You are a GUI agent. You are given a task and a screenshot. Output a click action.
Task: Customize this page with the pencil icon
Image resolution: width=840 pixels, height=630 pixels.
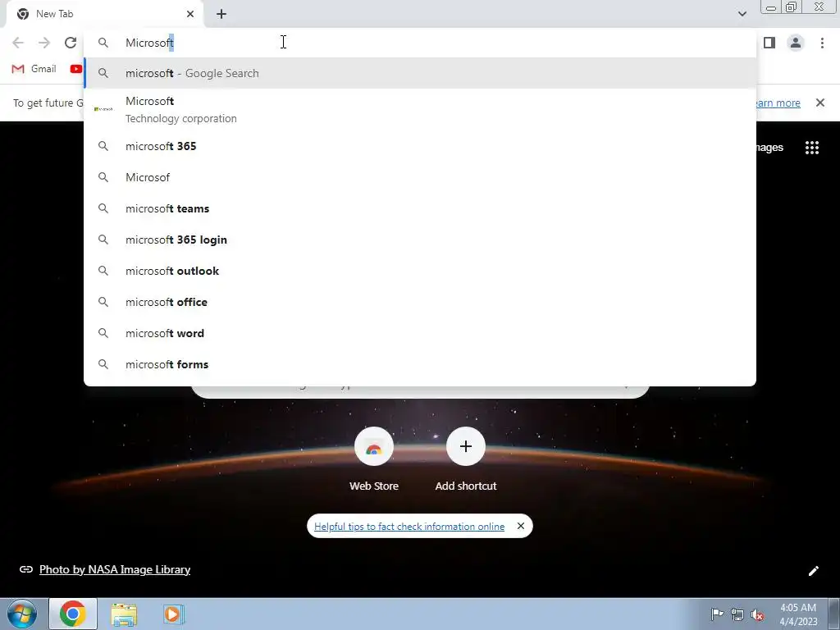813,571
